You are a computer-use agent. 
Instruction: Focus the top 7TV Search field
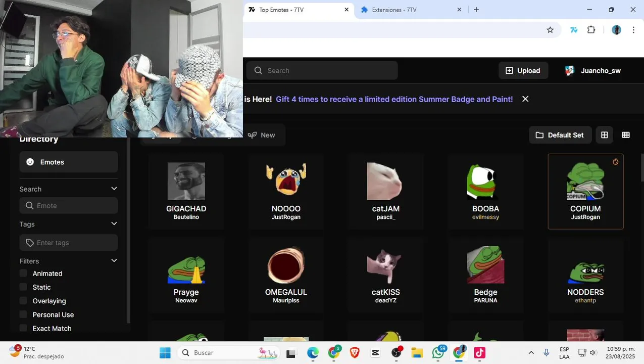(x=322, y=71)
